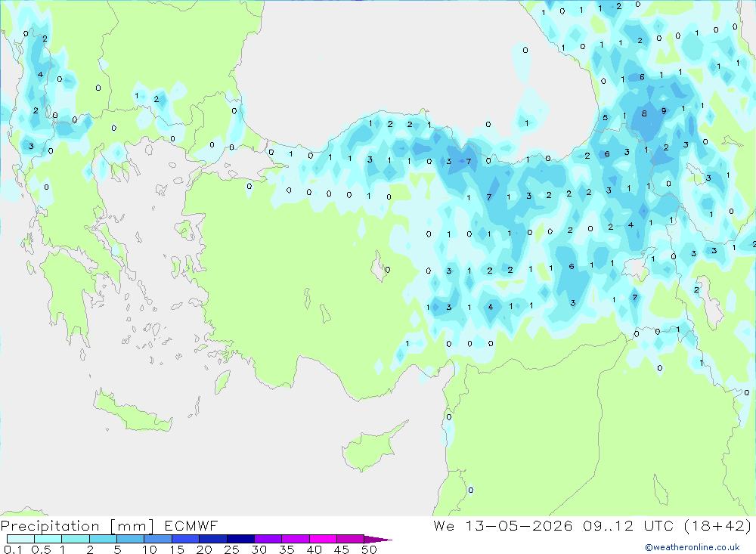Click the '35' legend scale label
Image resolution: width=756 pixels, height=554 pixels.
point(287,549)
